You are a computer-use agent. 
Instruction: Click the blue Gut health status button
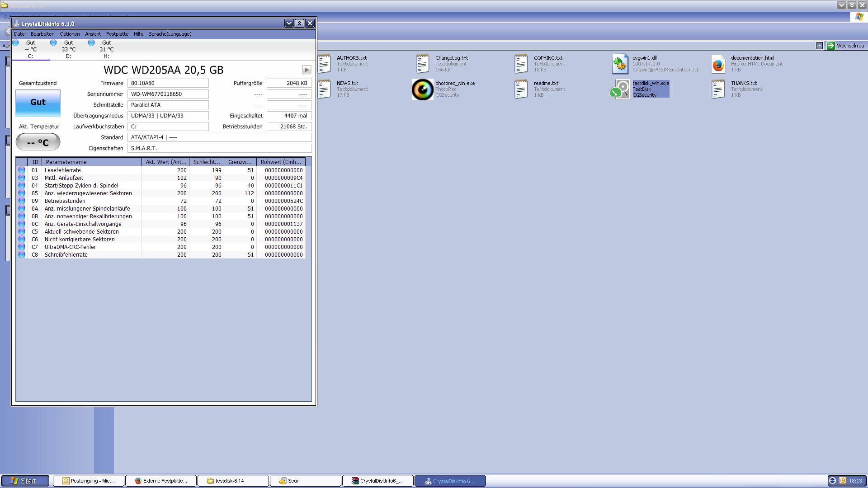(38, 103)
